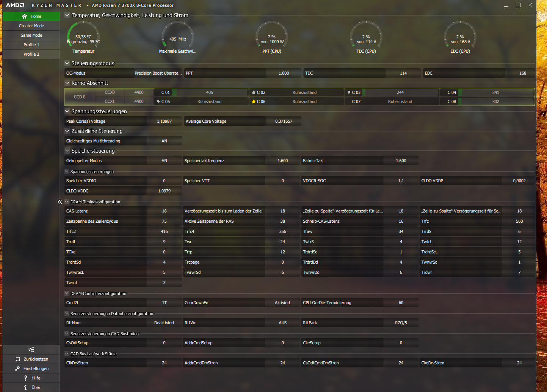Click the C 04 core speed bar
The image size is (547, 392).
coord(496,92)
